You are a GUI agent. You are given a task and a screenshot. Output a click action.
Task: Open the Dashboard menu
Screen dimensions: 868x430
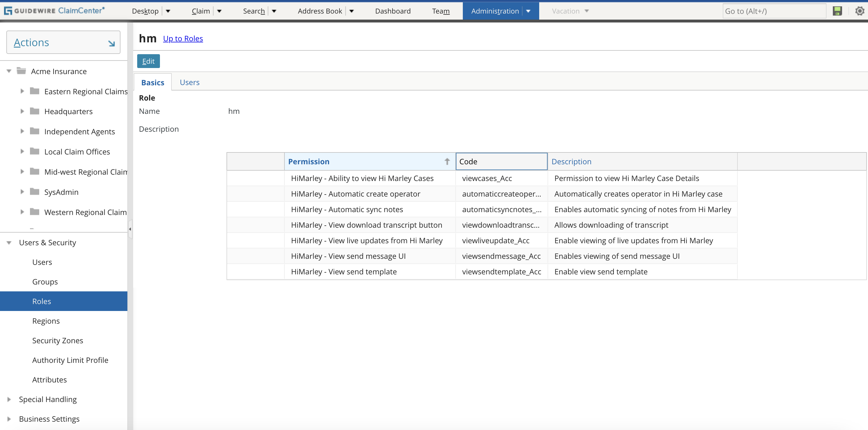(393, 11)
